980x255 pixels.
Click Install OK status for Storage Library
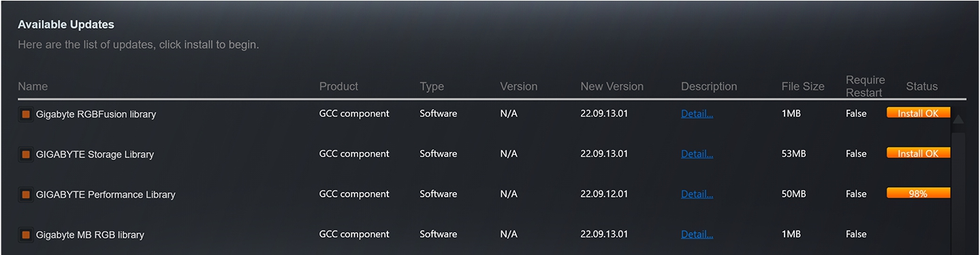(918, 153)
